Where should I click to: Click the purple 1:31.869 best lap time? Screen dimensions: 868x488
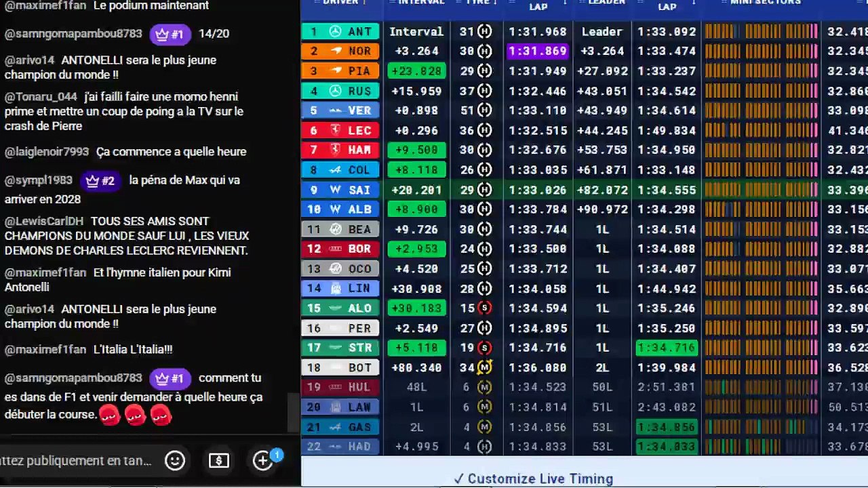click(538, 52)
